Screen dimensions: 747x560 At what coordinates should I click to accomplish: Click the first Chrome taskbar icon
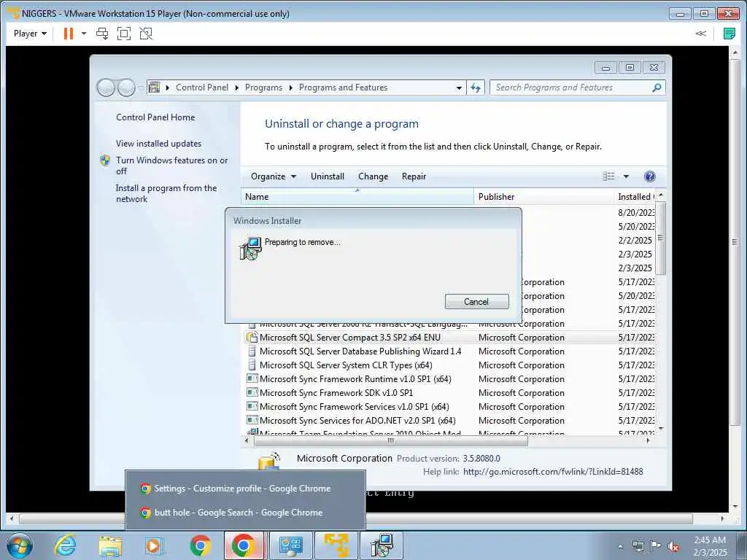click(200, 545)
